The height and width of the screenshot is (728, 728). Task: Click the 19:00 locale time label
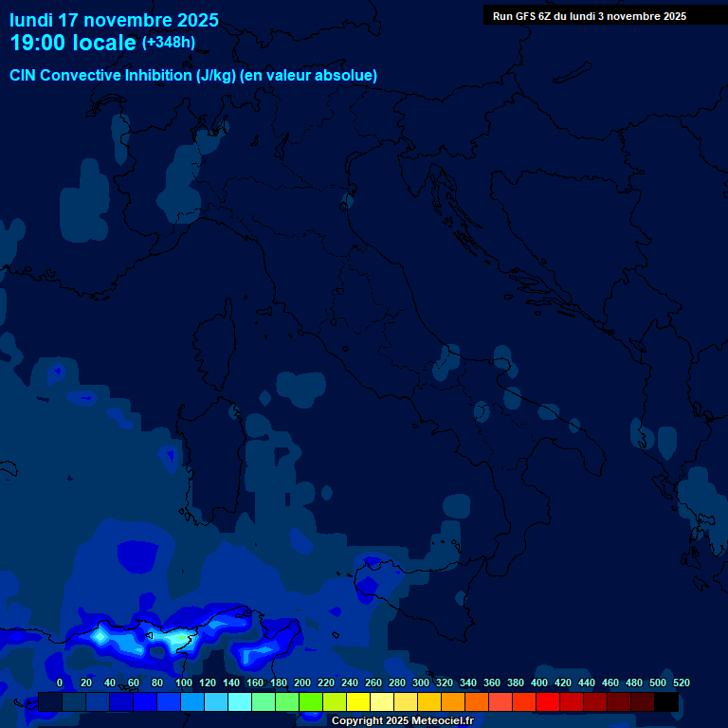72,44
